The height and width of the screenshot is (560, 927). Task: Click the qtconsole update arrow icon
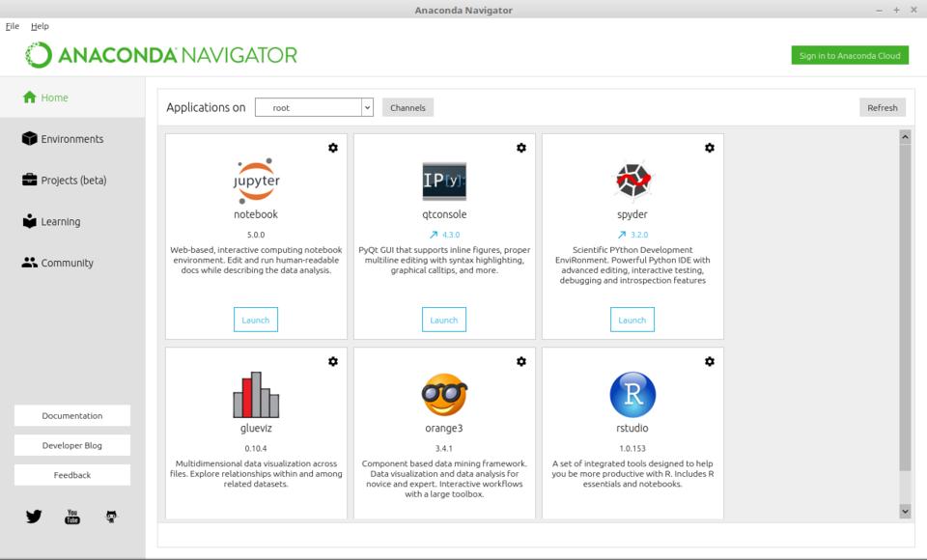(x=434, y=235)
